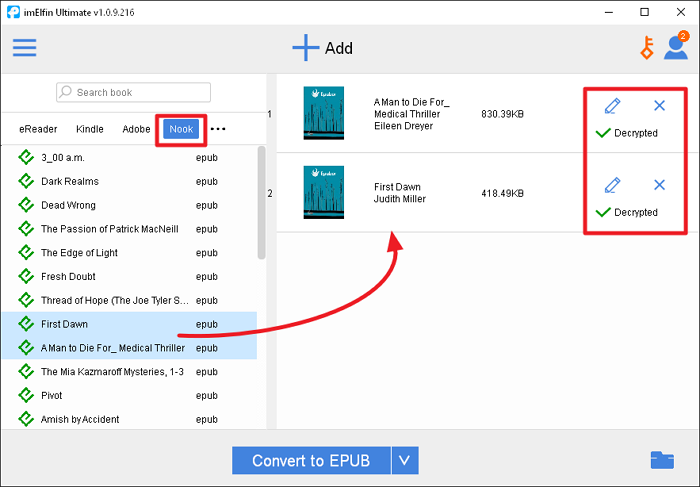Click Convert to EPUB button
The height and width of the screenshot is (487, 700).
(x=311, y=460)
